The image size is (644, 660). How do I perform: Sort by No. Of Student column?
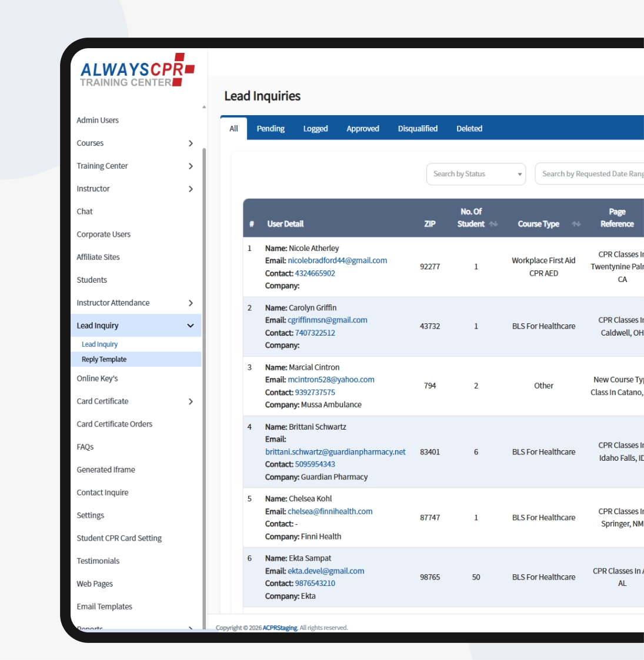click(493, 224)
